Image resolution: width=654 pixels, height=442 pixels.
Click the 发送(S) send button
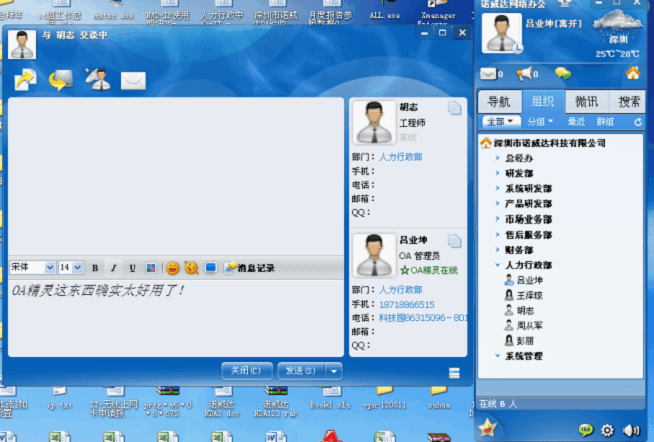coord(300,370)
